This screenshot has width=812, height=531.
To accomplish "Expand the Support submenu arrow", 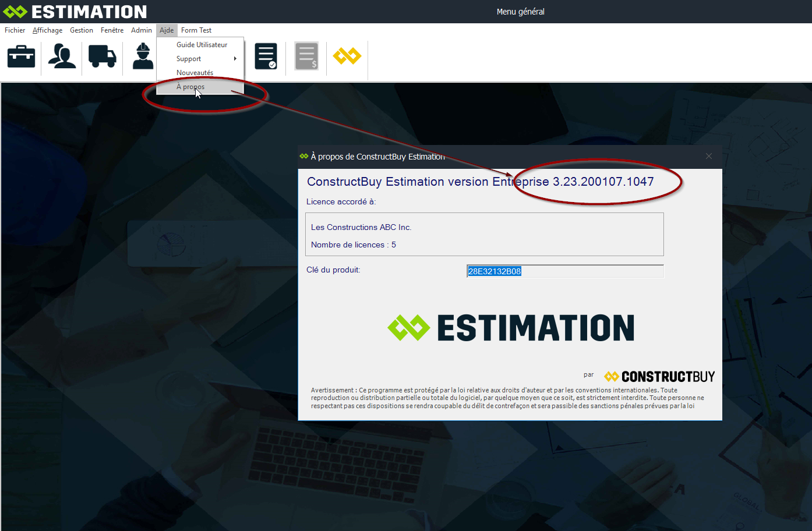I will [x=235, y=59].
